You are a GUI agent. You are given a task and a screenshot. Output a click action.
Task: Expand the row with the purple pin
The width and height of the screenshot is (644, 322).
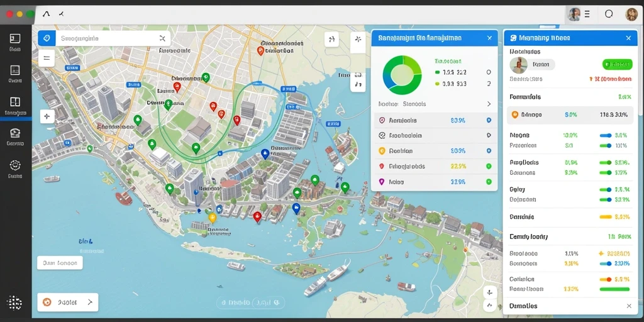click(434, 182)
